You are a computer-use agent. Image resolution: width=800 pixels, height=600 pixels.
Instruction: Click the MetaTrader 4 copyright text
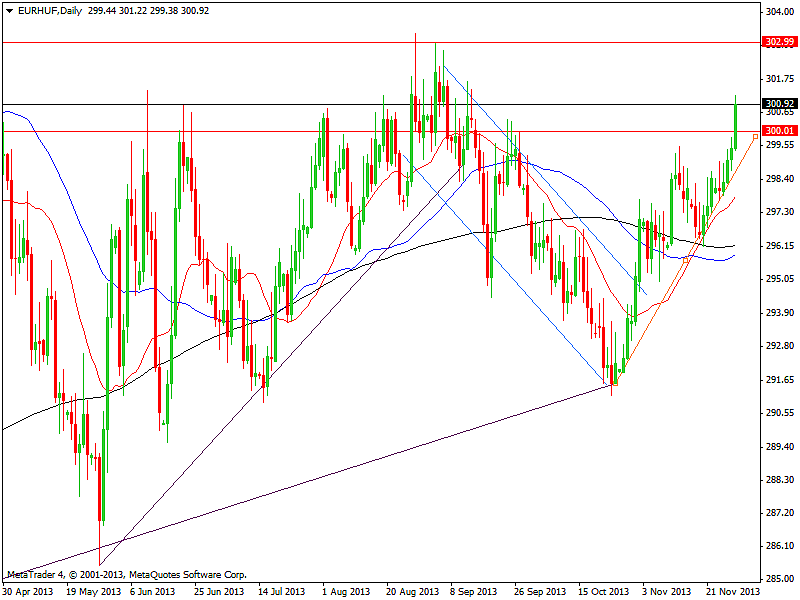(x=126, y=575)
